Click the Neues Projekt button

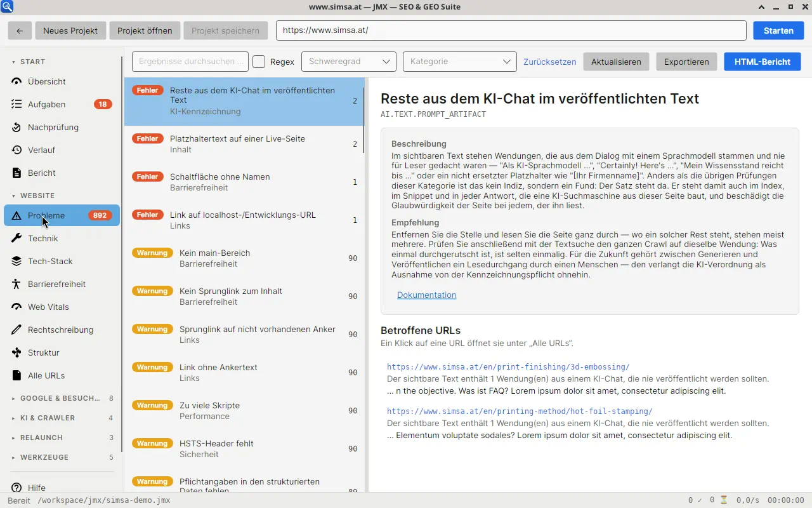[x=70, y=30]
